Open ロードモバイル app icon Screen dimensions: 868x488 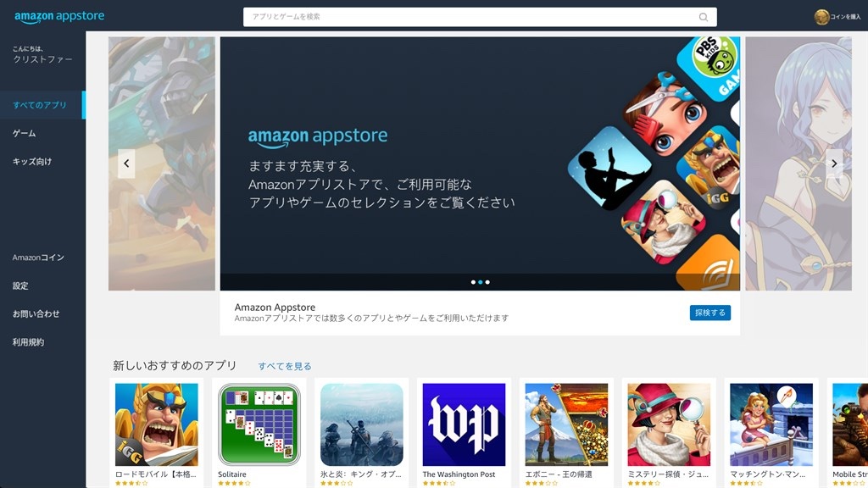pyautogui.click(x=157, y=424)
